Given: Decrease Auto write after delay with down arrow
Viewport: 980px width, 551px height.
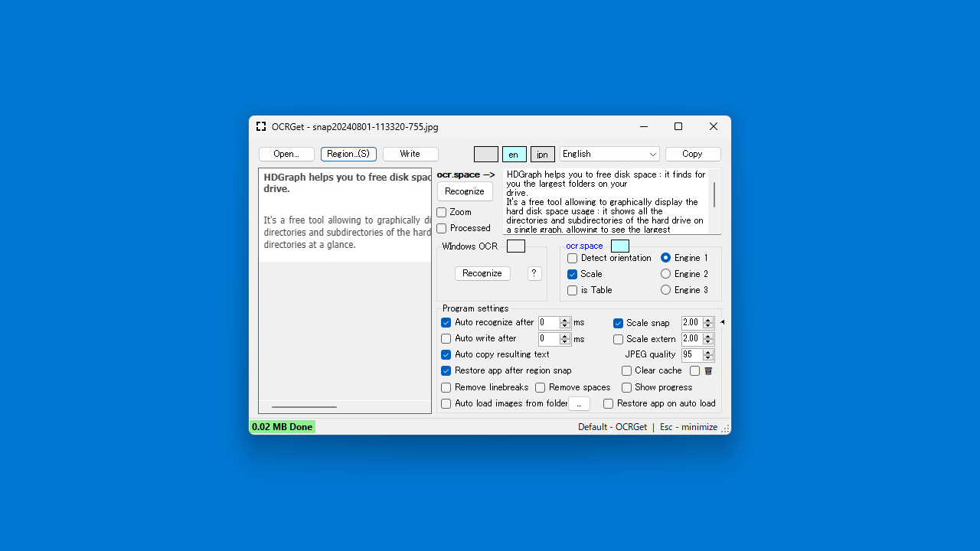Looking at the screenshot, I should click(566, 342).
